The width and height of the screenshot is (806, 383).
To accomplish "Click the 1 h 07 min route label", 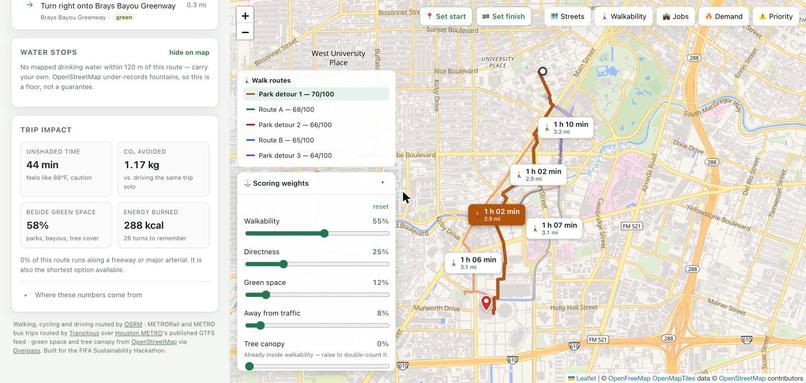I will pos(554,228).
